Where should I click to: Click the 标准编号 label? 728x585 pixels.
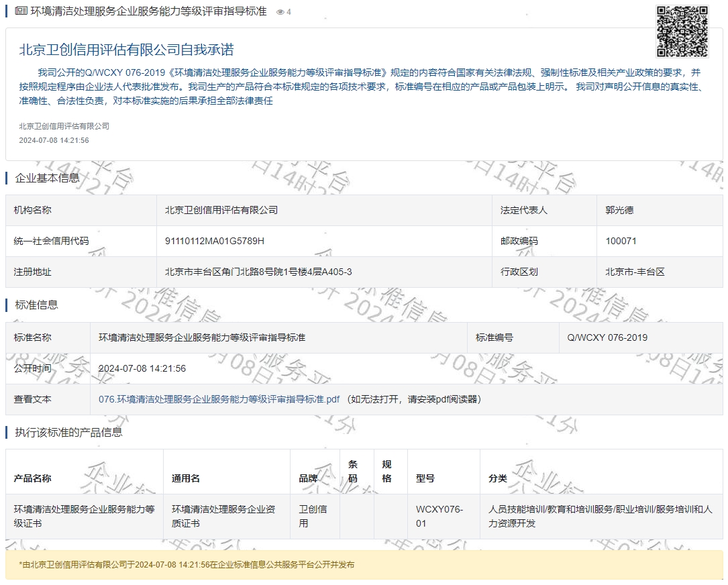click(495, 337)
